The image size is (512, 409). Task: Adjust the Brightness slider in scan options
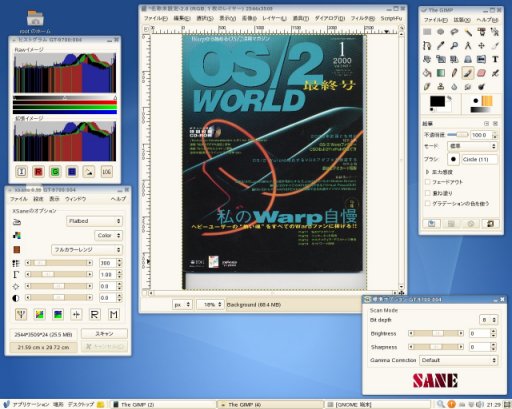[x=436, y=333]
